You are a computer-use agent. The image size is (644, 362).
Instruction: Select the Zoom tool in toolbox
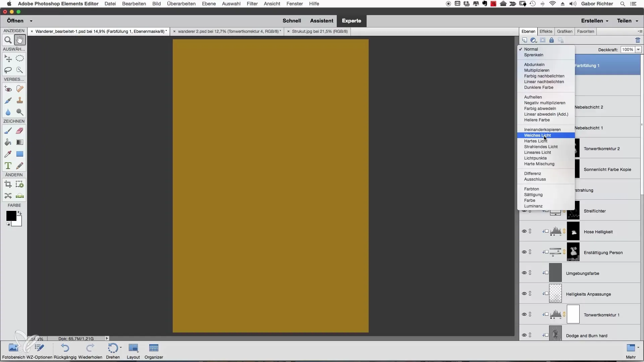coord(8,40)
